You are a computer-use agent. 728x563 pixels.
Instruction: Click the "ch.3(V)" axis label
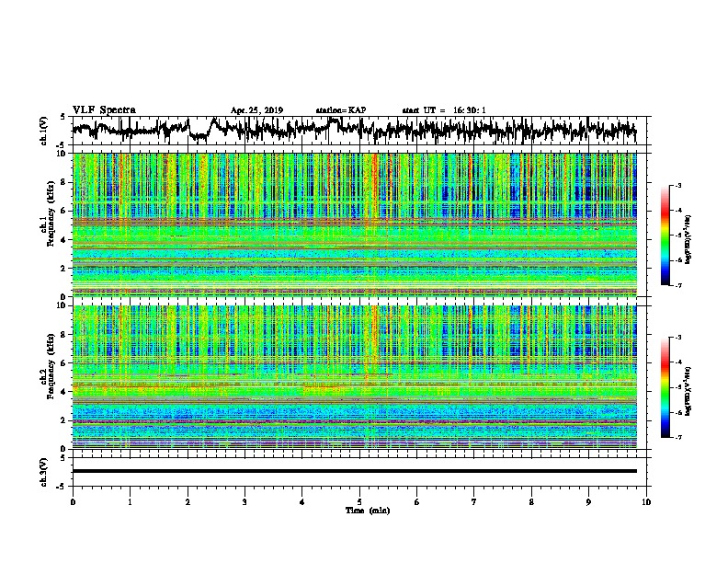pyautogui.click(x=43, y=472)
